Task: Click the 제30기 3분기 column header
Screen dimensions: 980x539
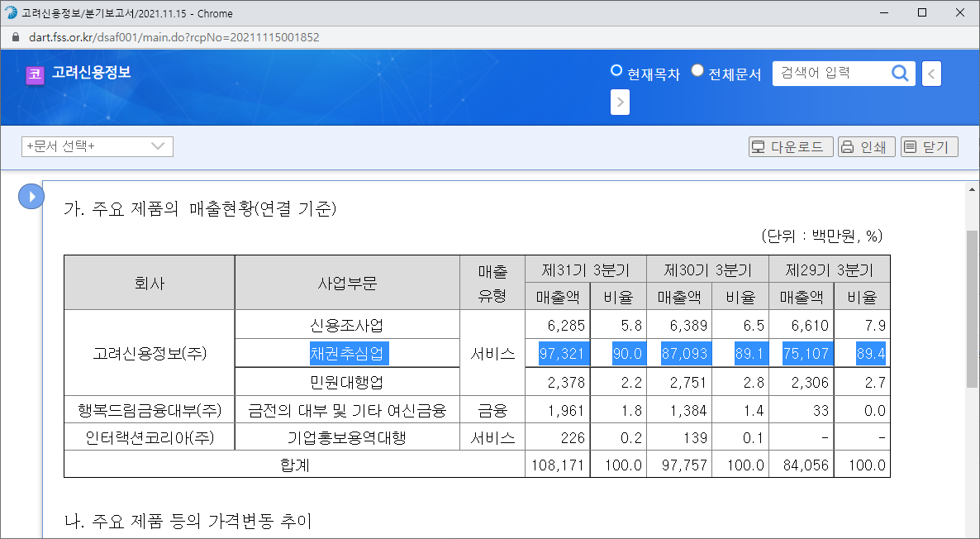Action: (x=707, y=270)
